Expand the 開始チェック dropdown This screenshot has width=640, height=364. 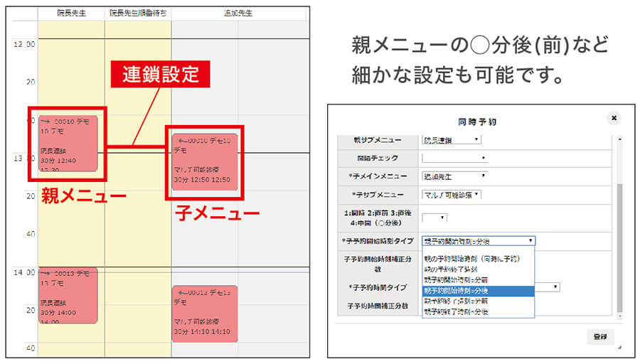tap(454, 158)
